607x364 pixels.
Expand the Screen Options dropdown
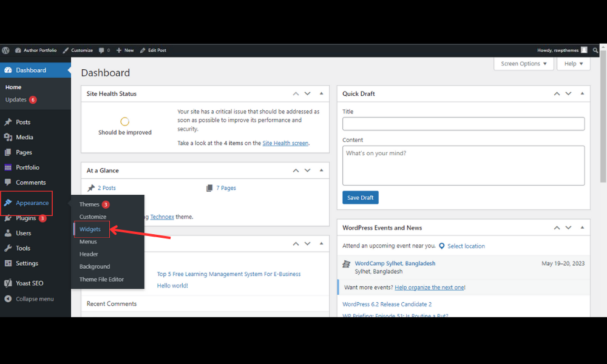524,64
